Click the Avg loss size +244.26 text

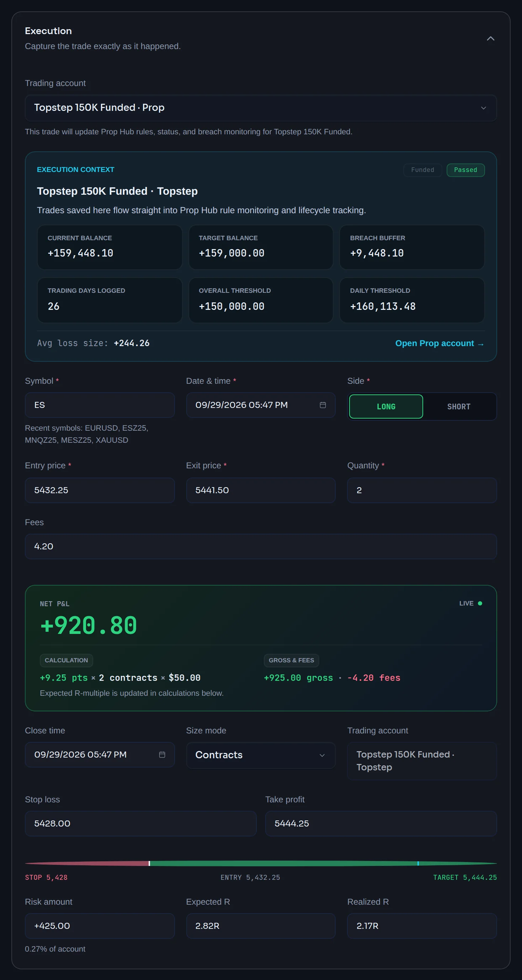(93, 343)
